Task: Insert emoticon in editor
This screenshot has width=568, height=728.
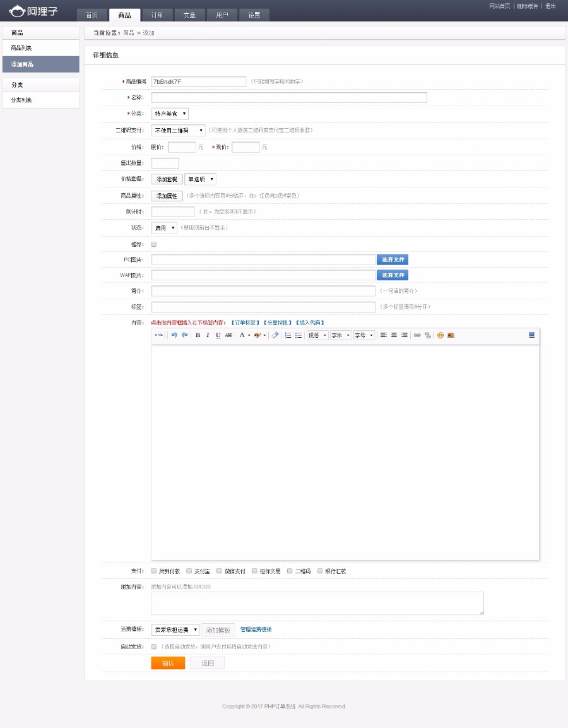Action: coord(441,335)
